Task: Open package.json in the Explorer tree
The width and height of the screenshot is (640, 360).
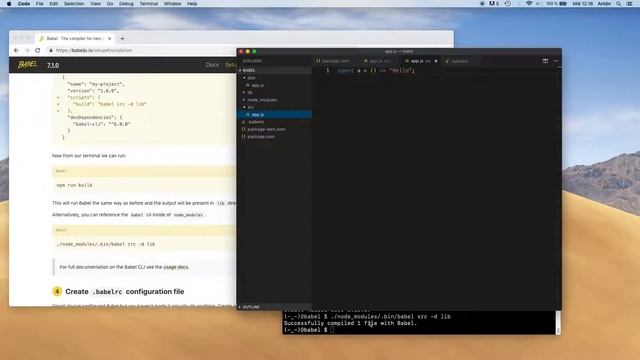Action: (274, 137)
